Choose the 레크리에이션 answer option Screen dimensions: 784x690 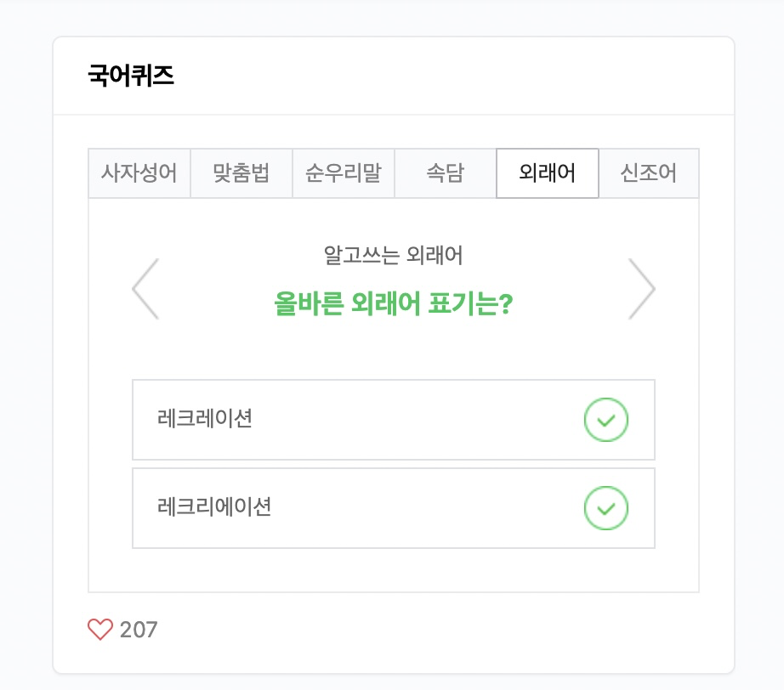tap(394, 508)
